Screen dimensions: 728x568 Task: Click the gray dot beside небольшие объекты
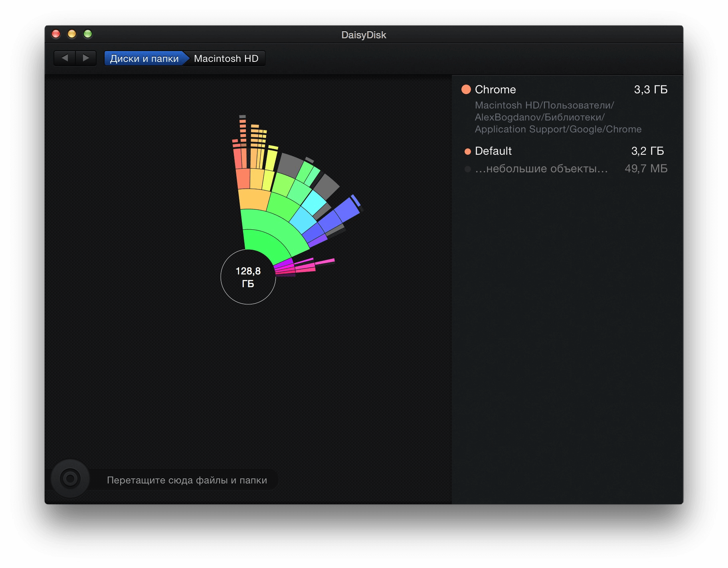click(467, 169)
